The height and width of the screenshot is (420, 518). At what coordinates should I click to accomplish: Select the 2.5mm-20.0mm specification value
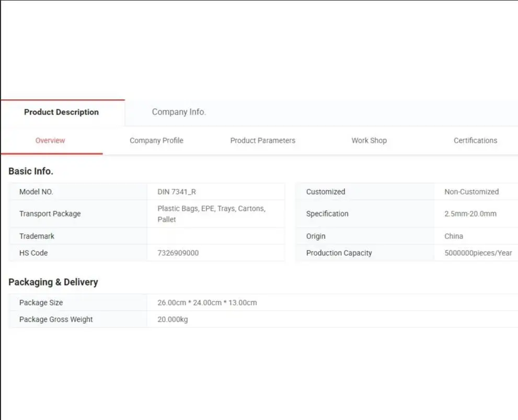[470, 214]
